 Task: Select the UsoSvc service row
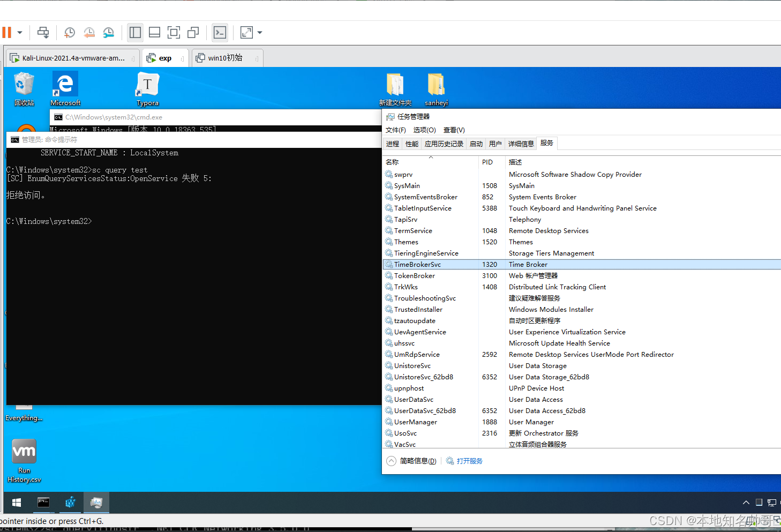[582, 433]
